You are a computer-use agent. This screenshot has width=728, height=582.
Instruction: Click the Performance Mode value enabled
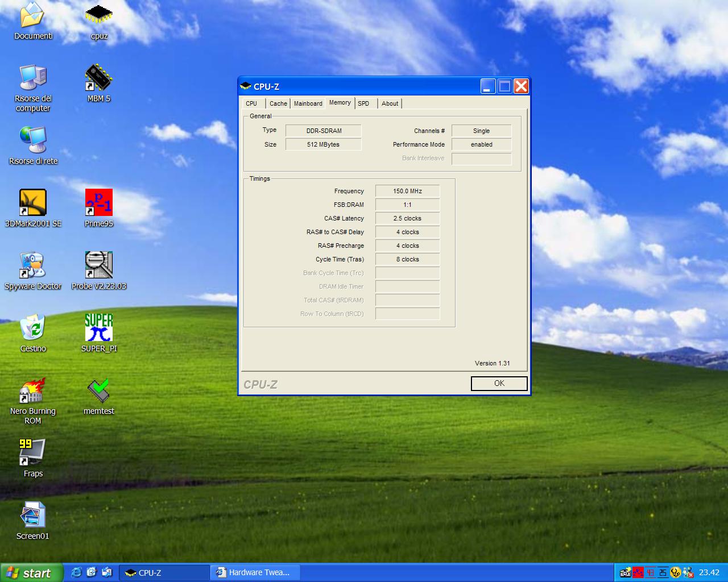[x=482, y=144]
